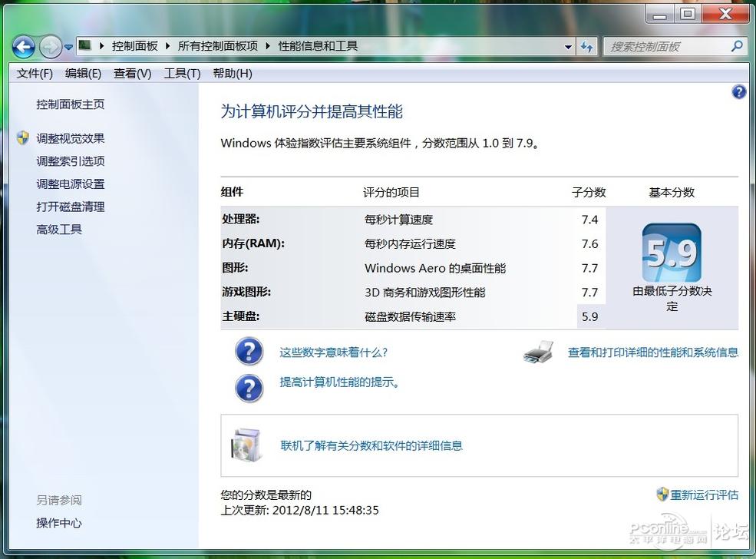Click the printer icon
This screenshot has height=559, width=756.
click(x=538, y=352)
